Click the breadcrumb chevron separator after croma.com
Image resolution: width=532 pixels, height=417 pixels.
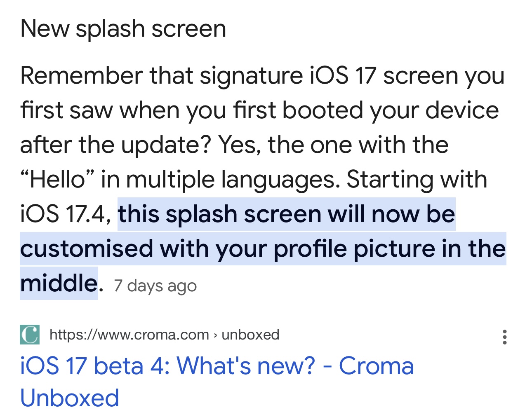point(215,335)
